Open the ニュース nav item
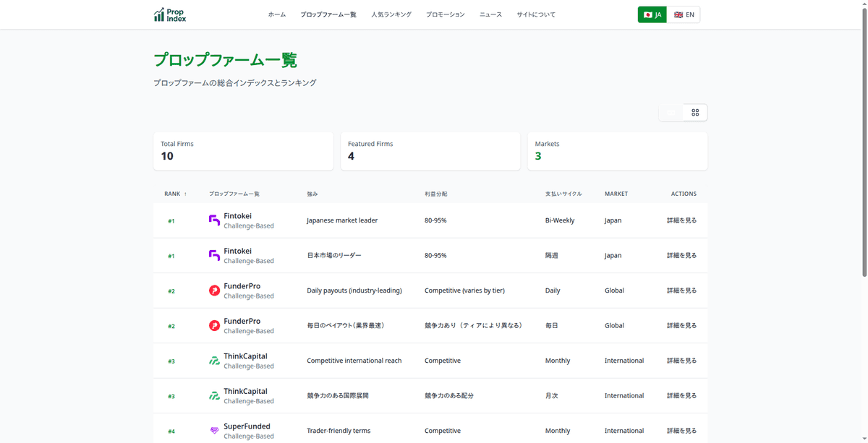Viewport: 868px width, 443px height. click(490, 14)
